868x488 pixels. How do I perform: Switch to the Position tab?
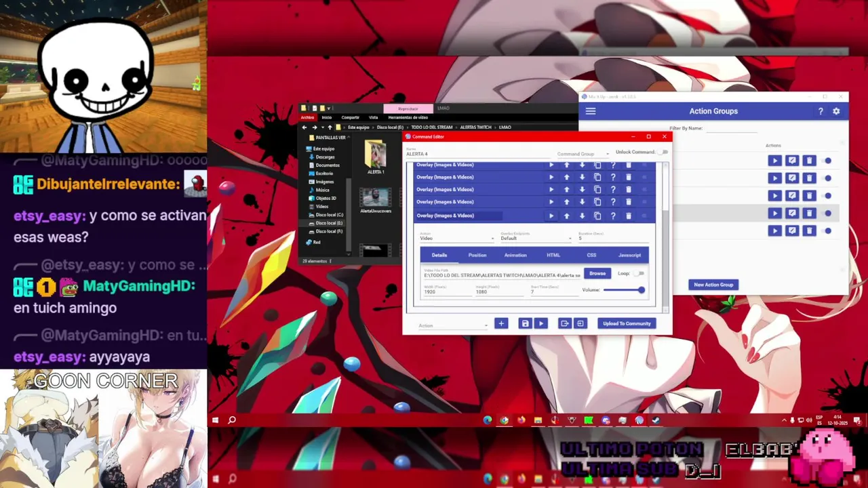(x=477, y=256)
